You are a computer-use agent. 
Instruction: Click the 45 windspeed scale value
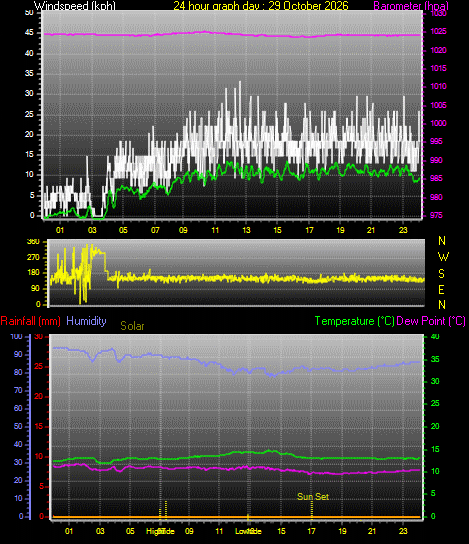click(29, 33)
